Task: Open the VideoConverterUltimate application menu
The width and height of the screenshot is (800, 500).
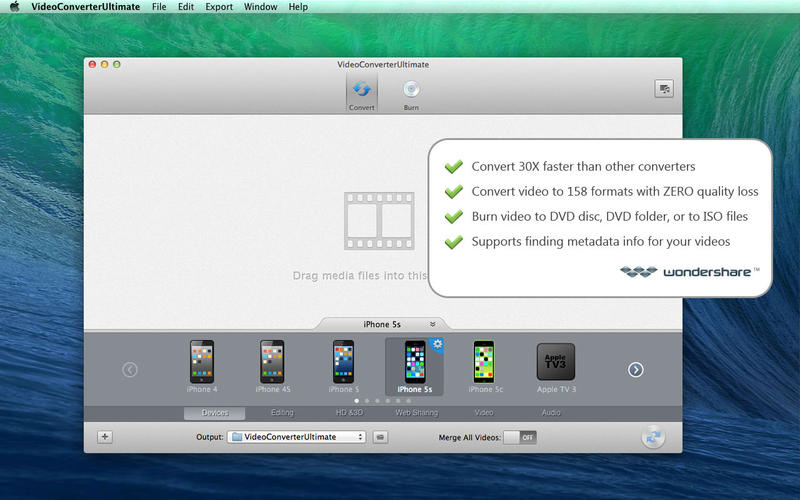Action: 85,7
